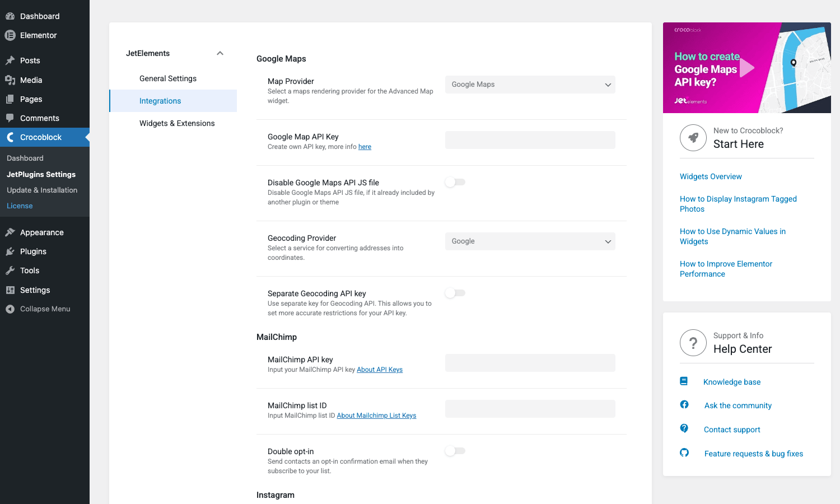Click the Help Center question mark icon
This screenshot has height=504, width=840.
(x=693, y=343)
